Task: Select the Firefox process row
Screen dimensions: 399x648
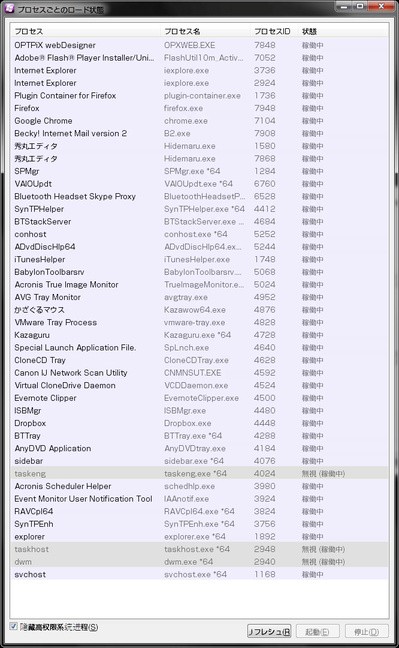Action: [199, 108]
